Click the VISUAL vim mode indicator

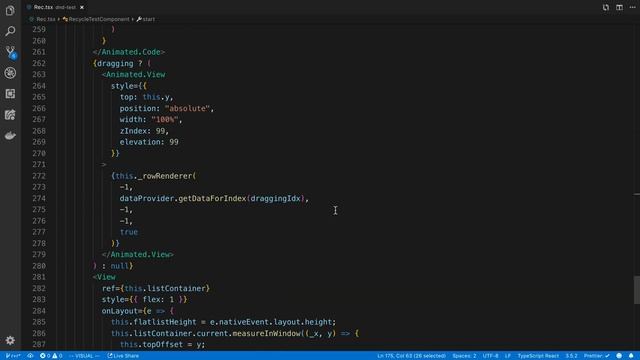(x=84, y=356)
